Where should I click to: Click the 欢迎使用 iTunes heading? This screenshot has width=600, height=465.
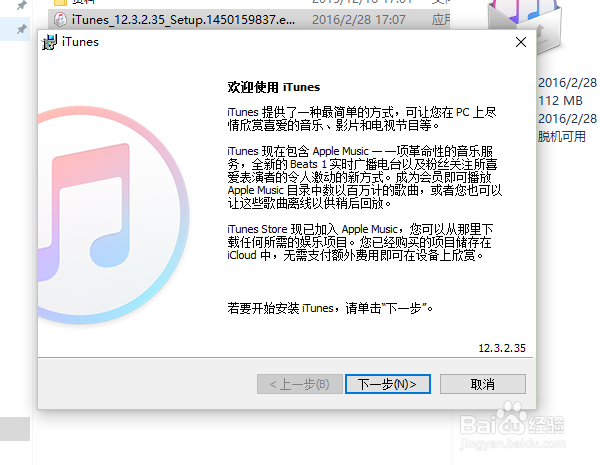[x=274, y=87]
